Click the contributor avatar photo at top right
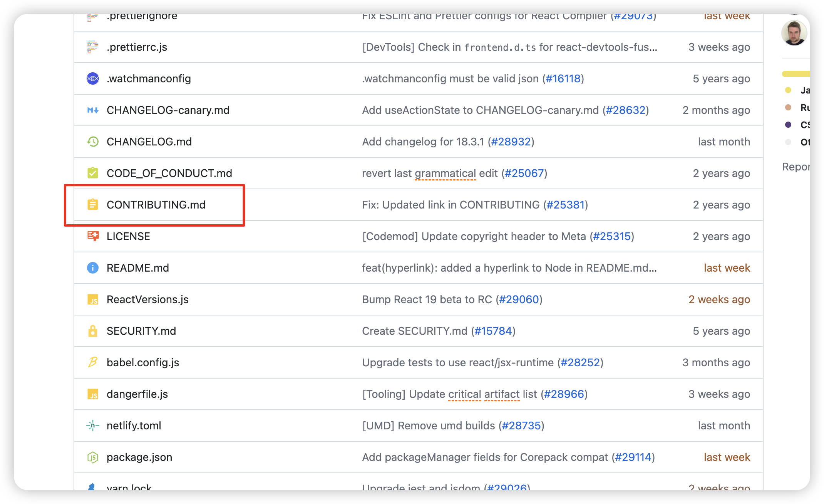Image resolution: width=824 pixels, height=504 pixels. (x=794, y=33)
